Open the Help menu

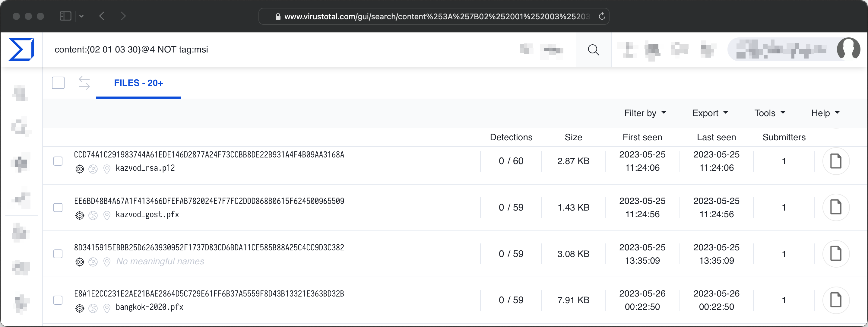pos(825,113)
